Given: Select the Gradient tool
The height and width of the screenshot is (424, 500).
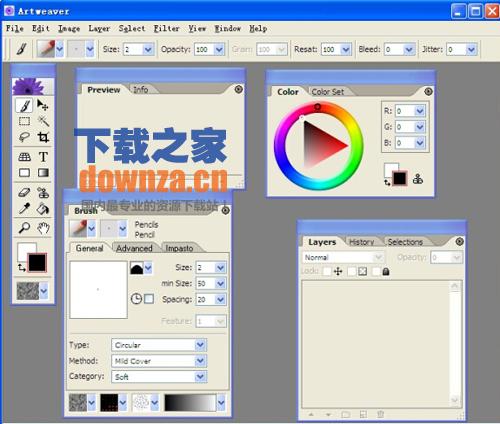Looking at the screenshot, I should pos(43,173).
